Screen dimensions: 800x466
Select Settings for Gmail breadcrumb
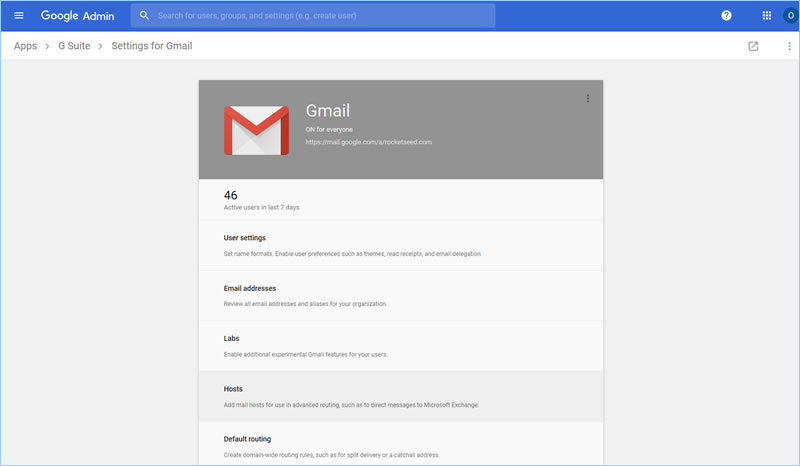point(152,46)
